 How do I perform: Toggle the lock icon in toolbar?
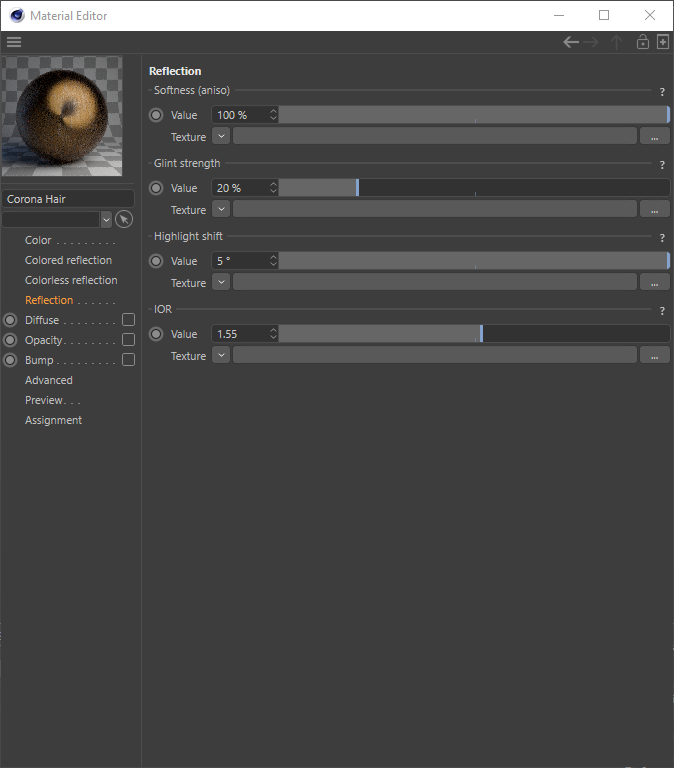click(x=643, y=42)
